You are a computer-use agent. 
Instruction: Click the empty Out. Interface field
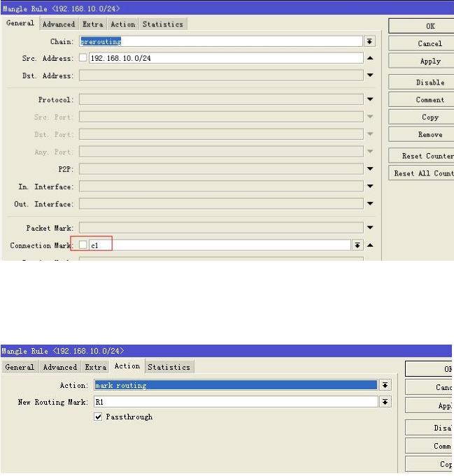coord(221,203)
